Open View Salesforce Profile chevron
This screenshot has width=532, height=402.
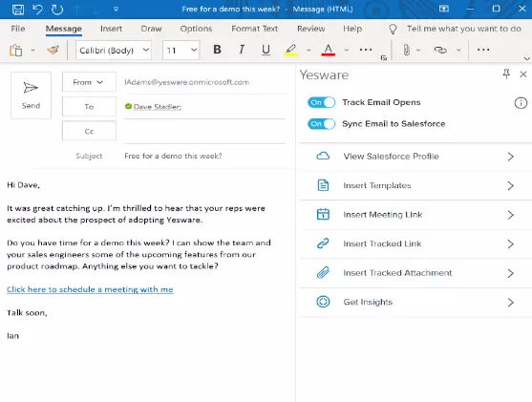(x=511, y=157)
